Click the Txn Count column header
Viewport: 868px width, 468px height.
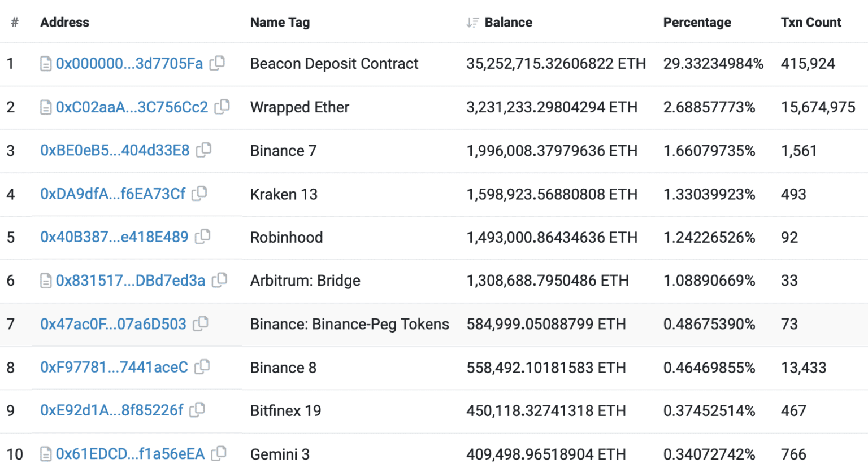(x=811, y=22)
